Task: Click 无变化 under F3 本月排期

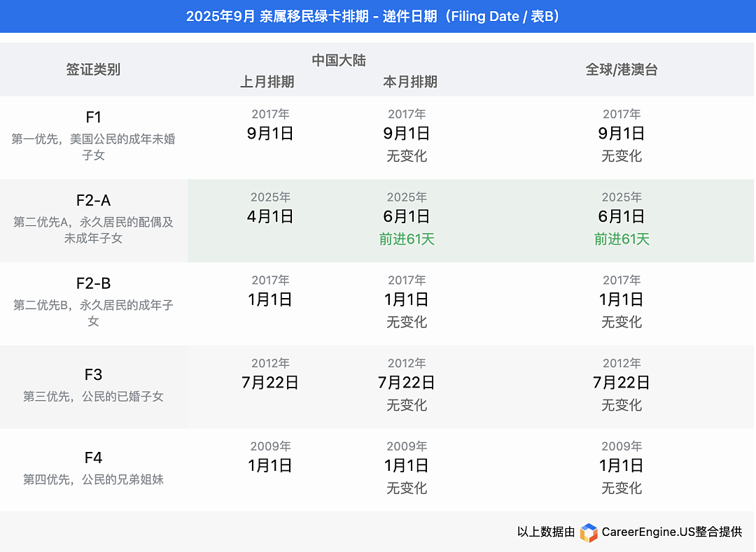Action: 407,405
